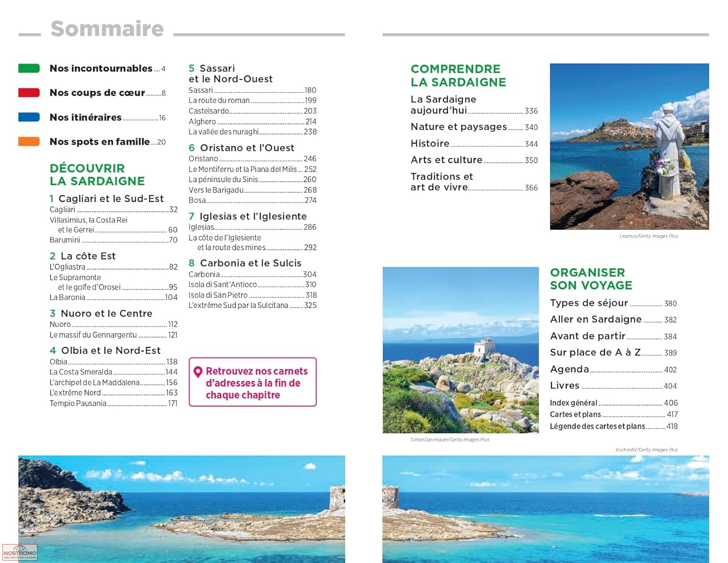Select the Nuoro page 112 entry
This screenshot has height=563, width=728.
(114, 324)
